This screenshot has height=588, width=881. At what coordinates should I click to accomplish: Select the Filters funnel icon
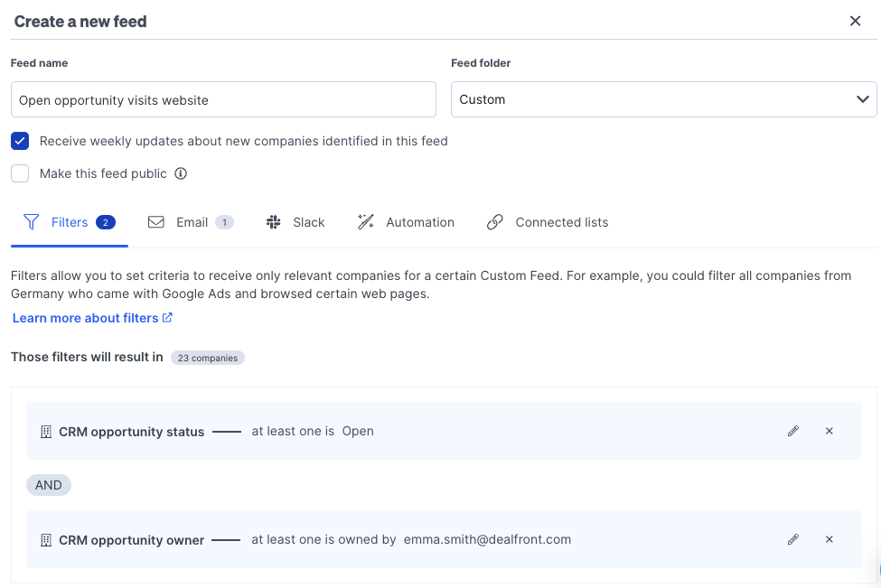coord(31,221)
